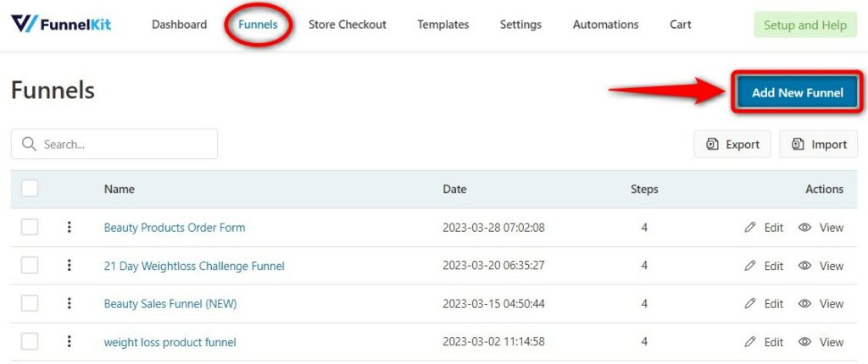Image resolution: width=868 pixels, height=364 pixels.
Task: Focus the funnel Search input field
Action: 114,144
